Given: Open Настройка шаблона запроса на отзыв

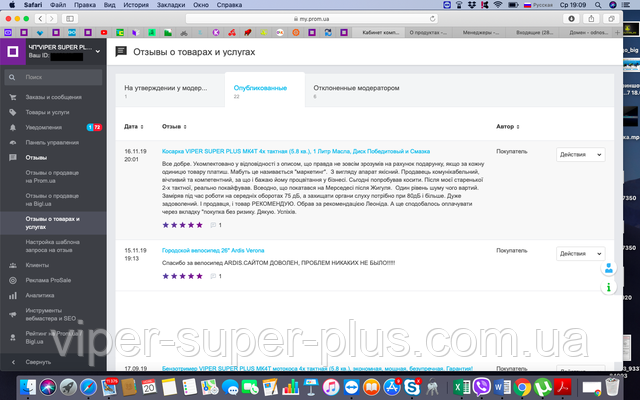Looking at the screenshot, I should [x=52, y=246].
